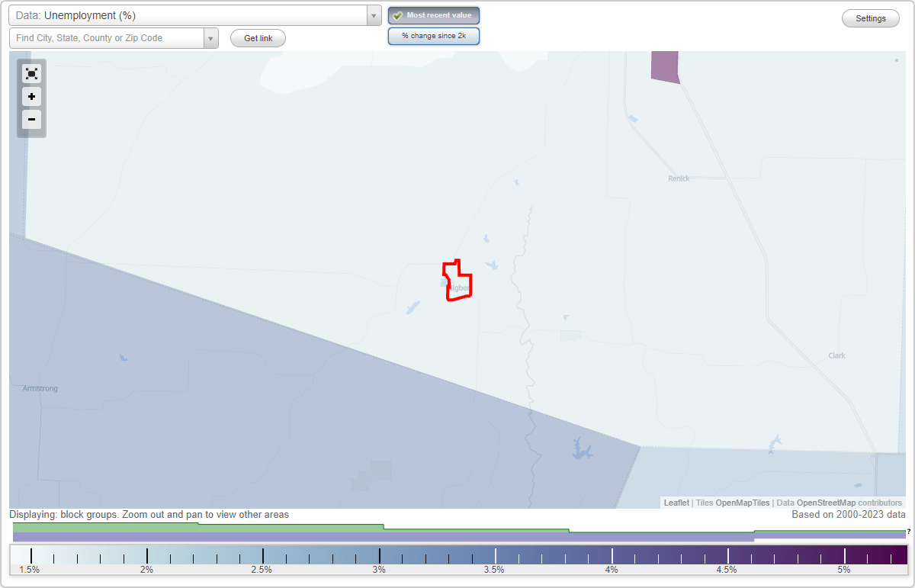The image size is (915, 588).
Task: Click the green histogram bar above legend
Action: pyautogui.click(x=459, y=528)
